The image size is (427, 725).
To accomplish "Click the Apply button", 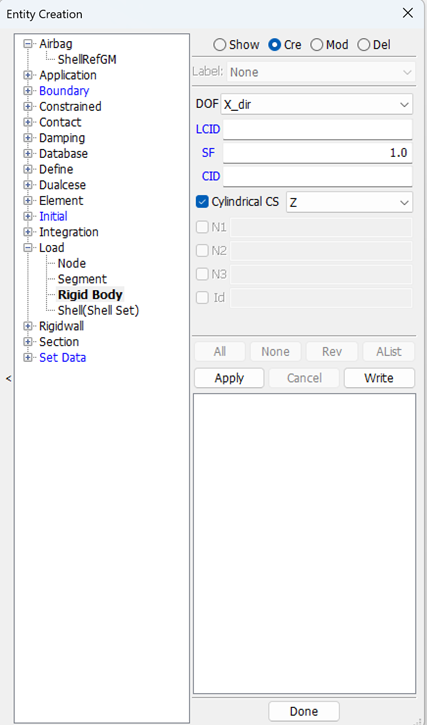I will tap(229, 378).
